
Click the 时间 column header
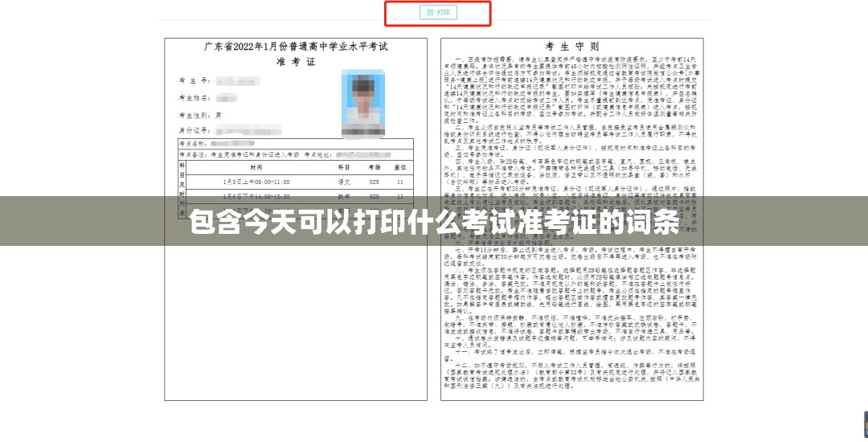[x=256, y=167]
